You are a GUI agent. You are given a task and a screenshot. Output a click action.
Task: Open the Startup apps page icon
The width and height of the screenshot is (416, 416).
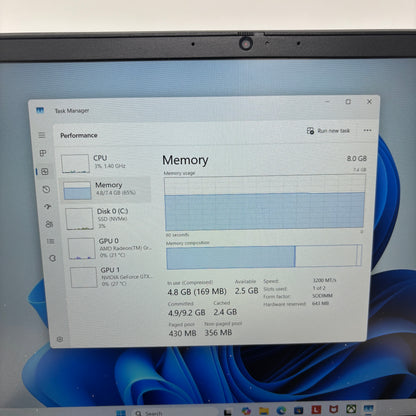click(x=48, y=207)
